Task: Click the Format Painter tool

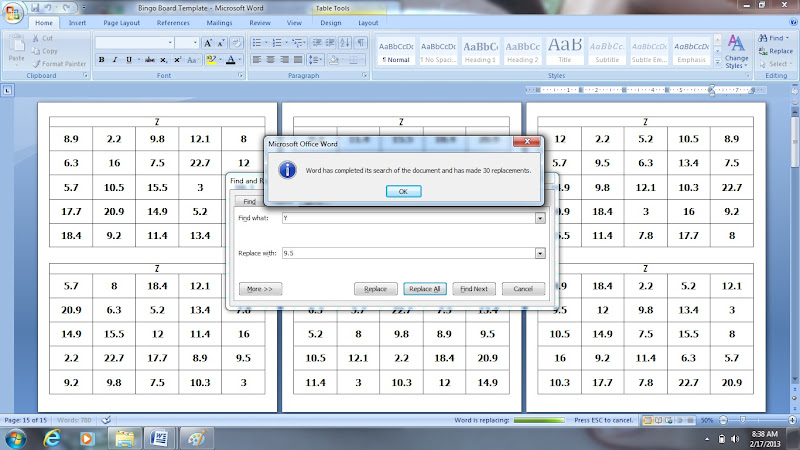Action: (x=59, y=64)
